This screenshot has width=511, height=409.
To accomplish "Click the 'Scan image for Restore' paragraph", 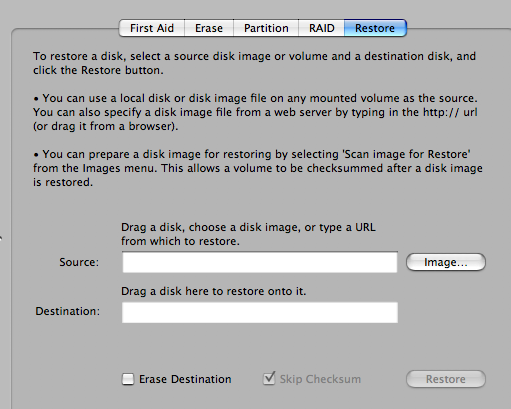I will click(x=258, y=168).
